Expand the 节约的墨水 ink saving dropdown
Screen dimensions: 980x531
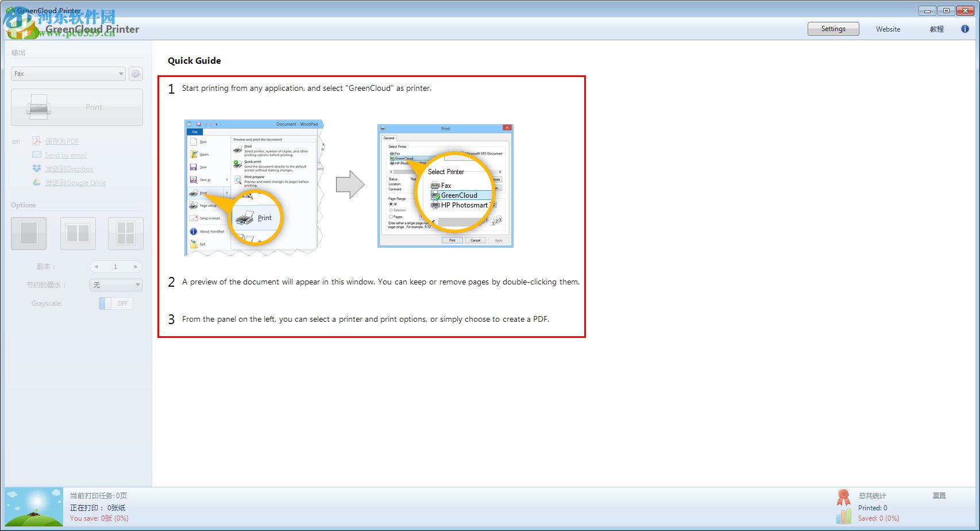[x=116, y=285]
